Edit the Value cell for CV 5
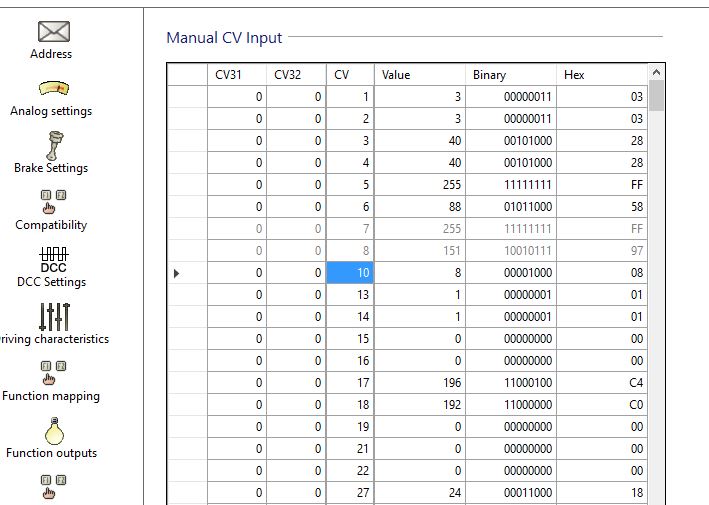The height and width of the screenshot is (505, 709). point(420,184)
